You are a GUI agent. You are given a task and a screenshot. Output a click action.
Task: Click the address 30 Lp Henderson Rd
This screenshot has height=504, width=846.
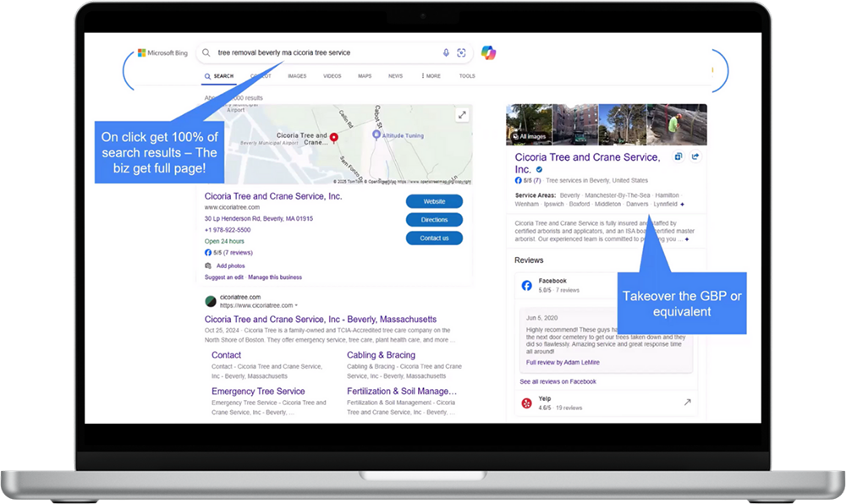pos(258,218)
